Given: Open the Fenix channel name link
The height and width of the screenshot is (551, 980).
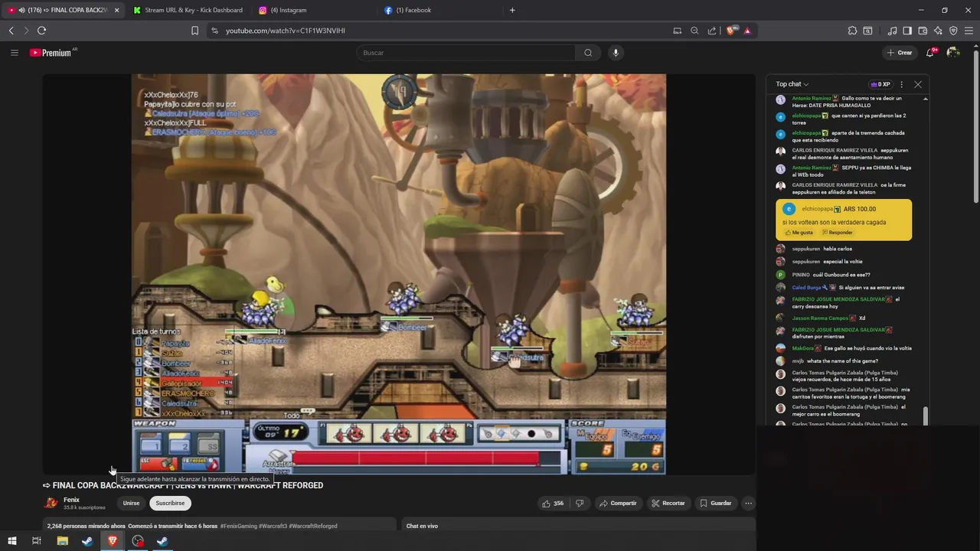Looking at the screenshot, I should (71, 500).
